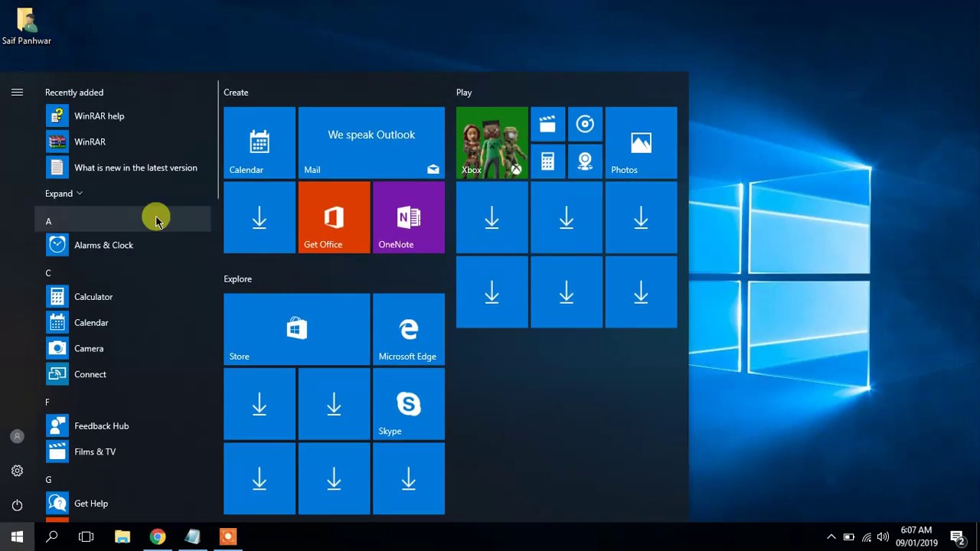The height and width of the screenshot is (551, 980).
Task: Click What is new in the latest version
Action: click(x=136, y=168)
